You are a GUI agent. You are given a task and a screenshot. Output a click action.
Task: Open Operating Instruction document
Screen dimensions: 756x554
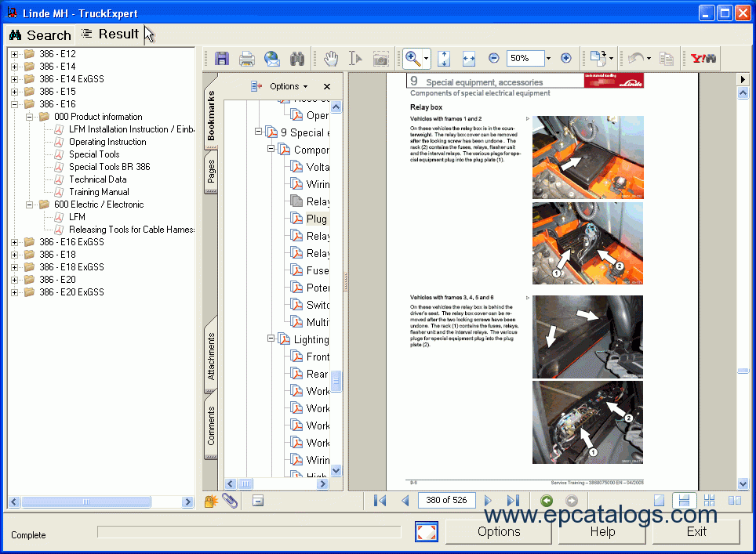[107, 142]
